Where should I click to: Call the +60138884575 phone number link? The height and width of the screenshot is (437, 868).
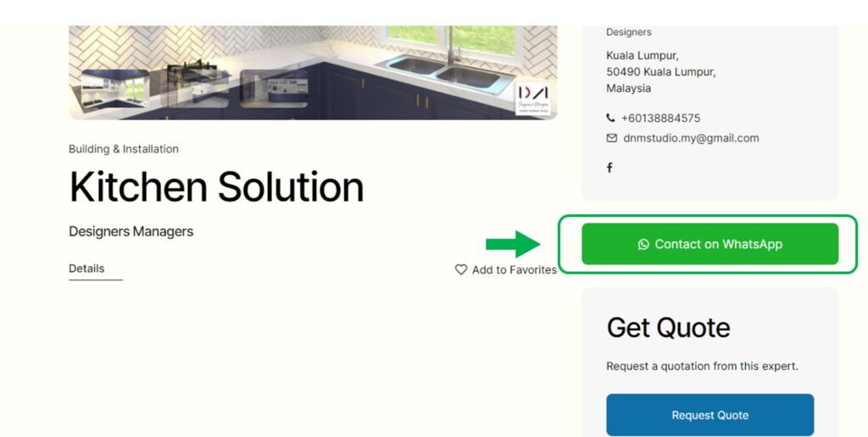[x=660, y=118]
